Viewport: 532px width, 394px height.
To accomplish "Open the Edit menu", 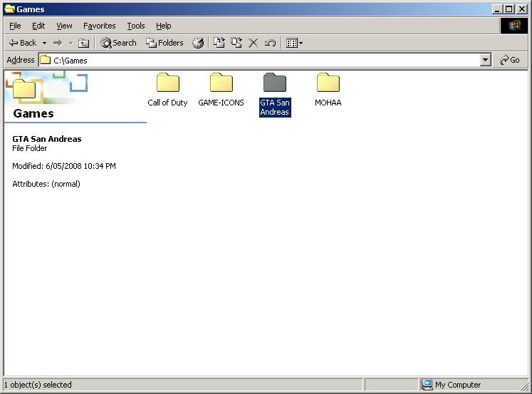I will click(x=38, y=26).
